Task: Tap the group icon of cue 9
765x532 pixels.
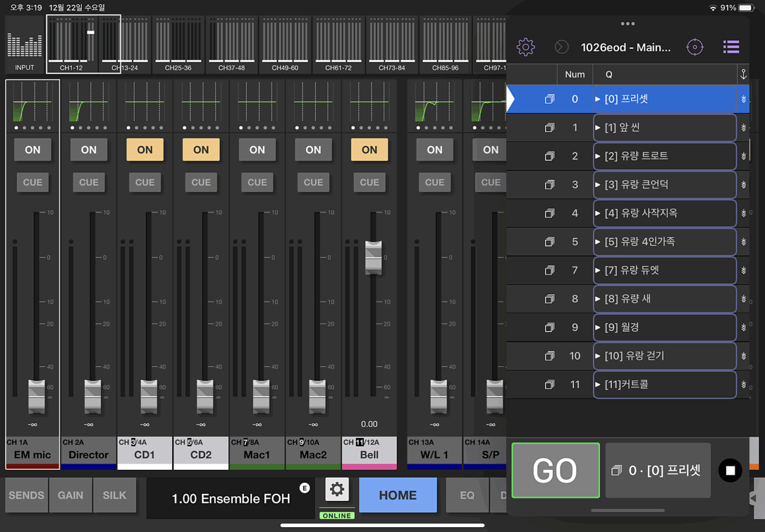Action: (x=549, y=328)
